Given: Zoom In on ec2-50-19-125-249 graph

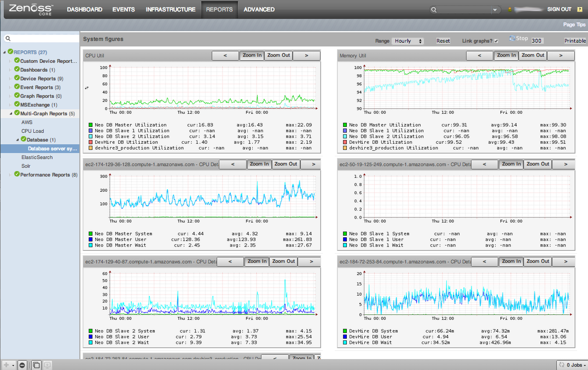Looking at the screenshot, I should [x=511, y=164].
